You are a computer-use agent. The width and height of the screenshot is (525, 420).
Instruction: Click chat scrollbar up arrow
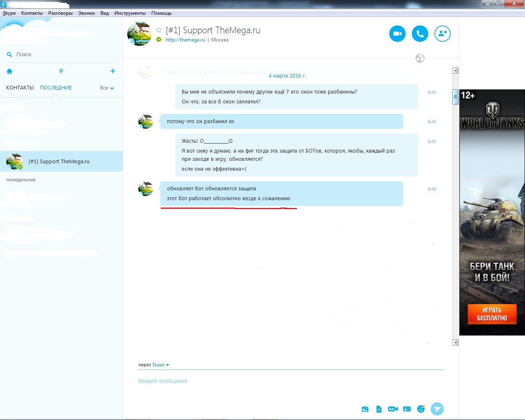click(x=455, y=71)
